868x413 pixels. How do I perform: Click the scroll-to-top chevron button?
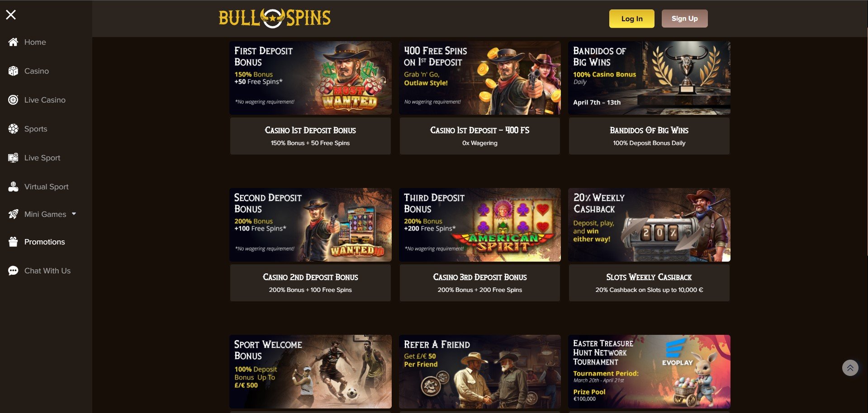click(x=850, y=368)
